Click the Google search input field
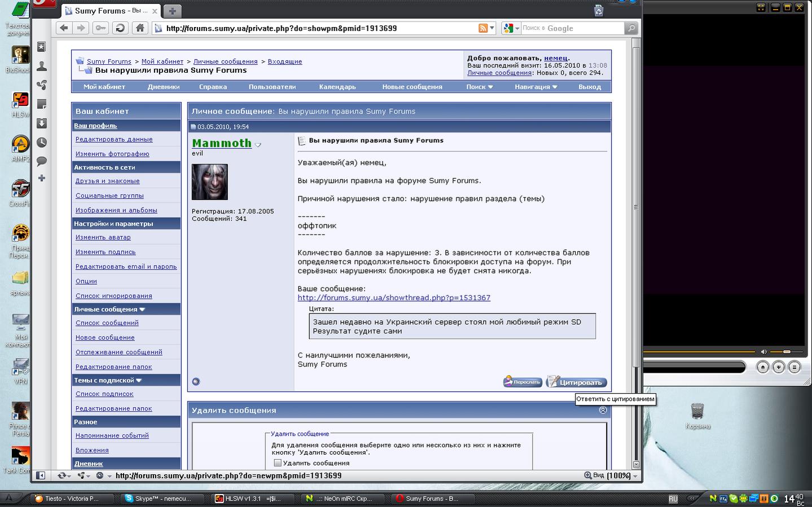 (x=572, y=28)
